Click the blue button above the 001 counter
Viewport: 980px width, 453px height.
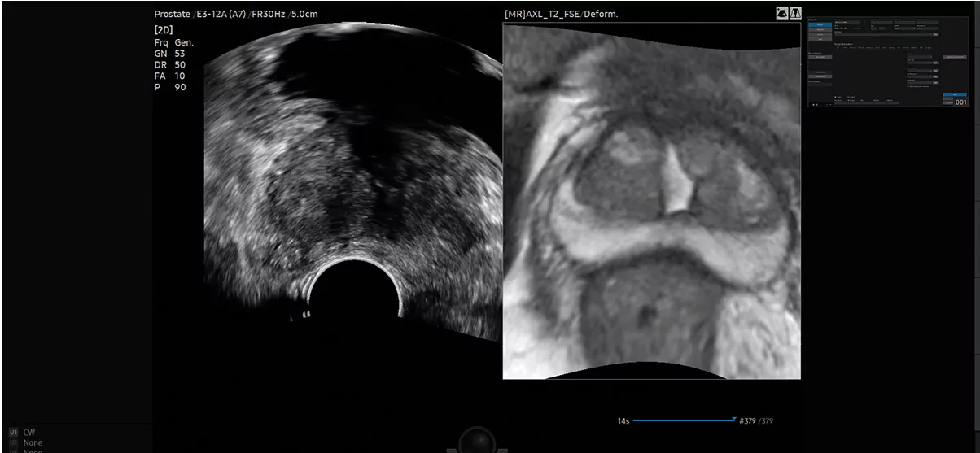(955, 95)
